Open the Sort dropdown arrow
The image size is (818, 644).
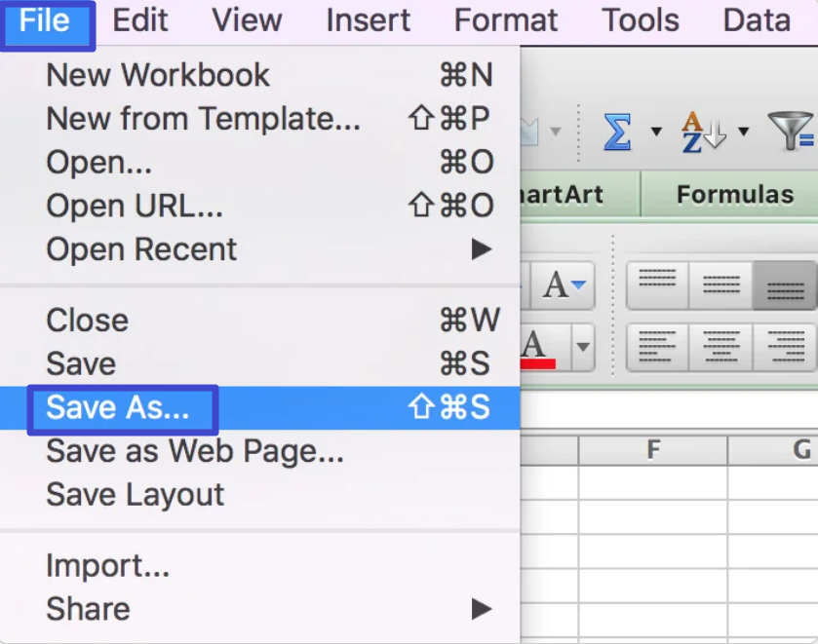pos(743,132)
